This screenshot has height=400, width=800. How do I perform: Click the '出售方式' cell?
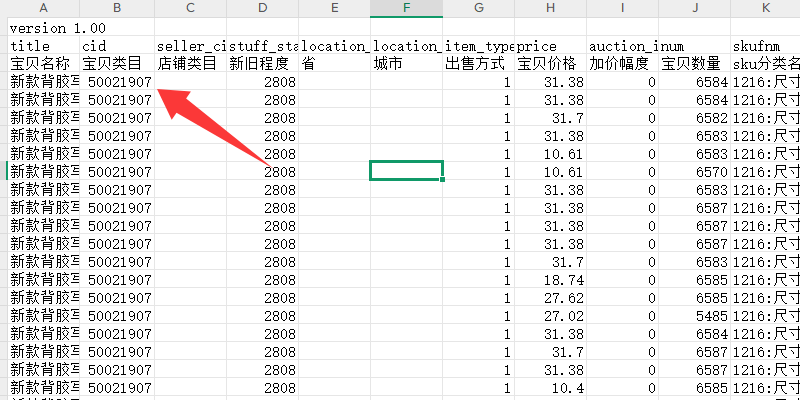pos(478,64)
